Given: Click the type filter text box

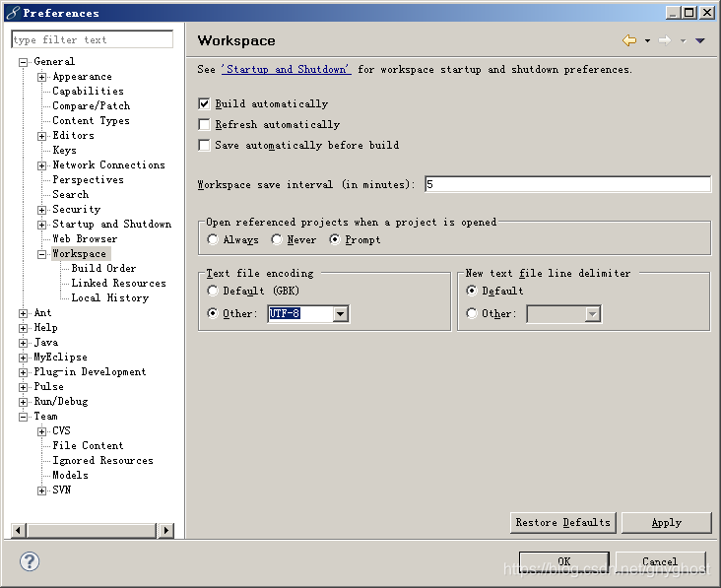Looking at the screenshot, I should pos(92,39).
